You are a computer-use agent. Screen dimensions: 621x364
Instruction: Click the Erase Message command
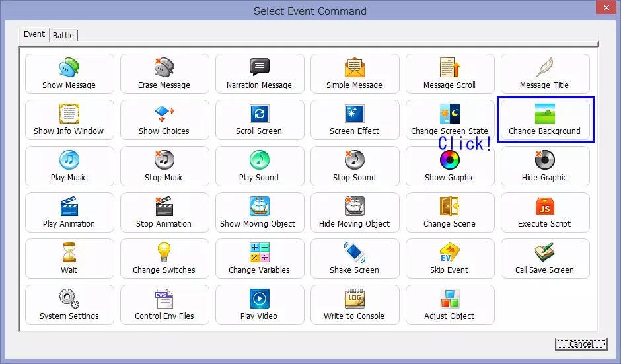[x=164, y=74]
